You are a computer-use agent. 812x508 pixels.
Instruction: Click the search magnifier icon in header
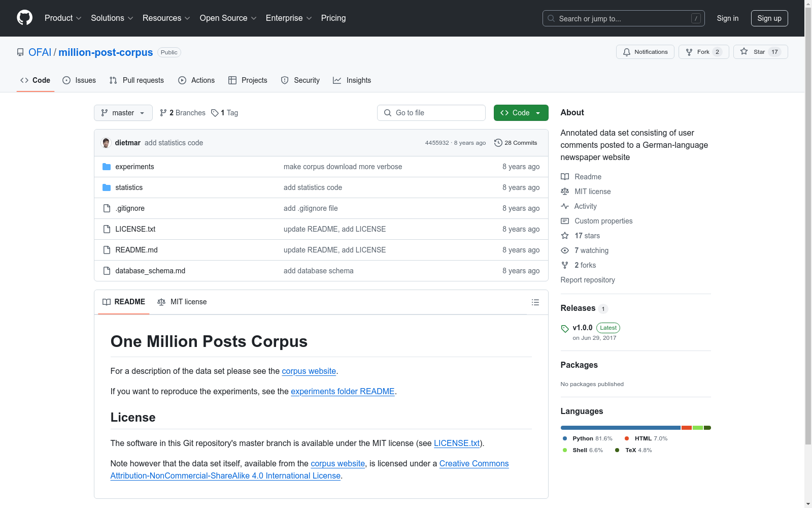tap(551, 18)
